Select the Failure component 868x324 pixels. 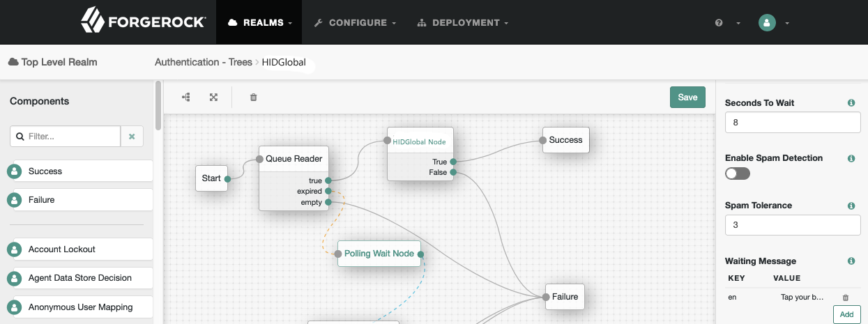click(79, 200)
